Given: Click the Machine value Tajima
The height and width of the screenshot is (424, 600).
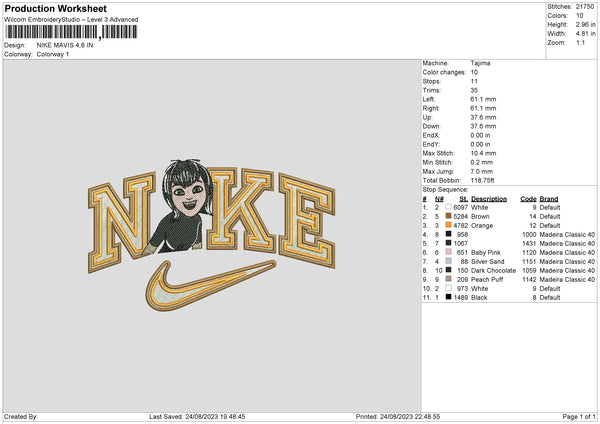Looking at the screenshot, I should click(480, 63).
